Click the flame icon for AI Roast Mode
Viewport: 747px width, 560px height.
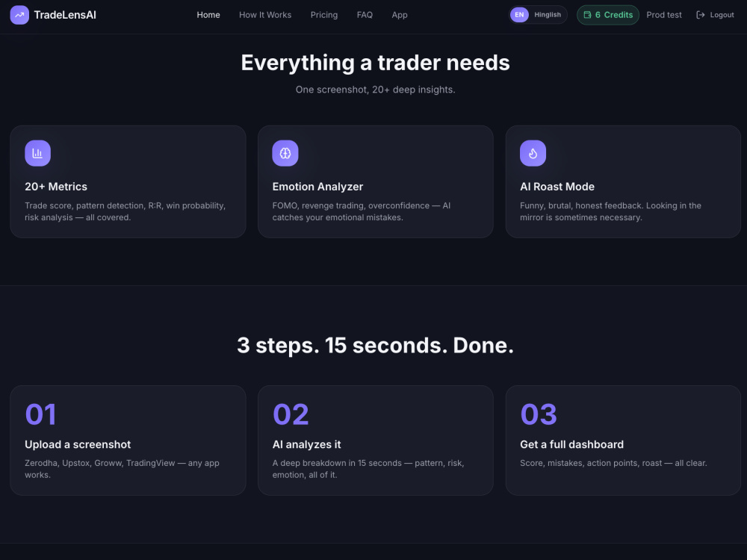coord(533,153)
